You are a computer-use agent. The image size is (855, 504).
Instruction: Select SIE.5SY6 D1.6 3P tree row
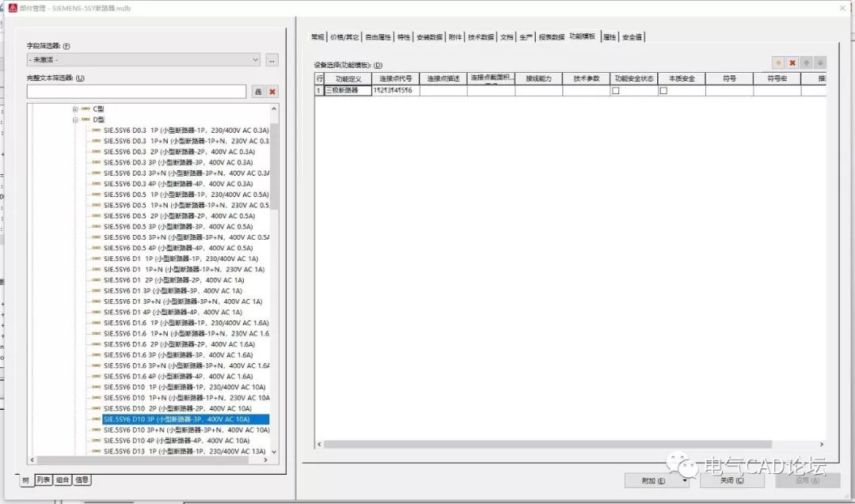(178, 355)
